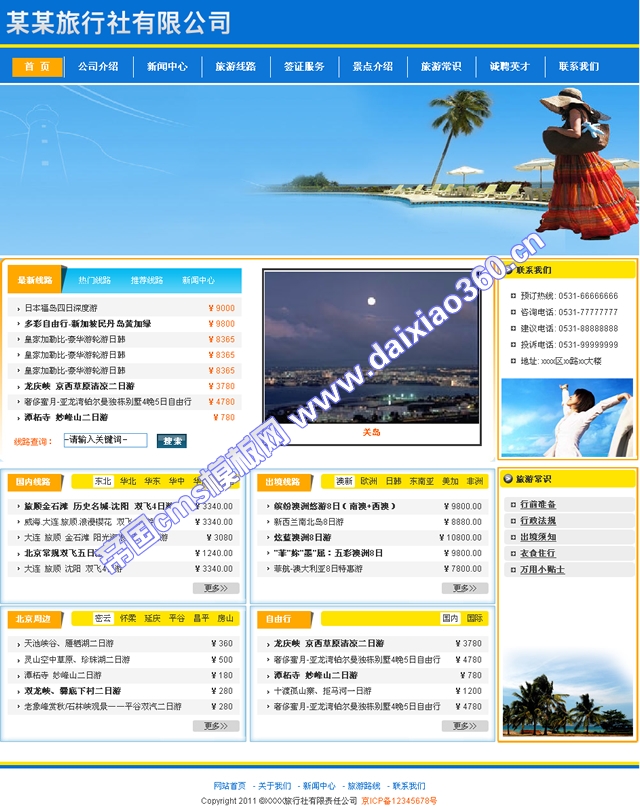640x808 pixels.
Task: Select 签证服务 in the navigation menu
Action: click(304, 66)
